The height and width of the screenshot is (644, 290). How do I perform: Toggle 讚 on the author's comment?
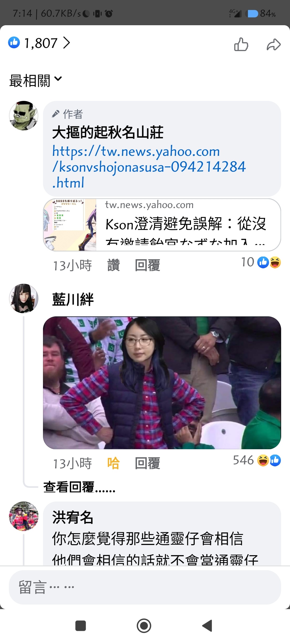click(x=114, y=265)
